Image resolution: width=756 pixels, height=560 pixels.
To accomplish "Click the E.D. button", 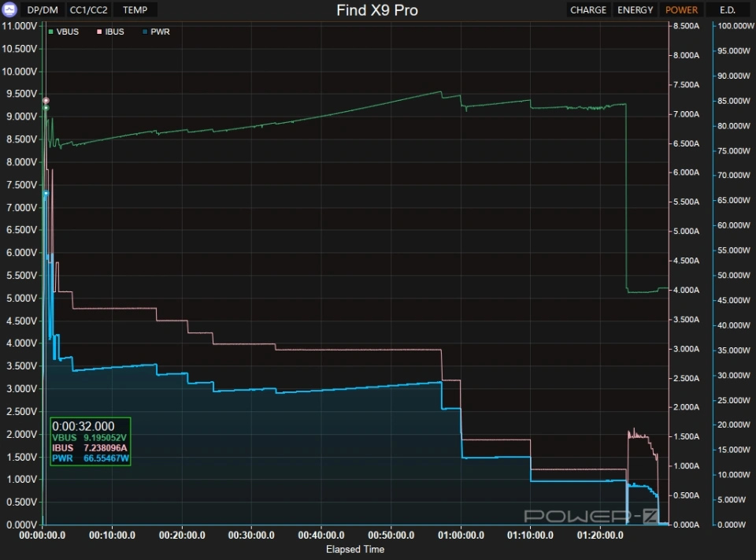I will pos(728,10).
